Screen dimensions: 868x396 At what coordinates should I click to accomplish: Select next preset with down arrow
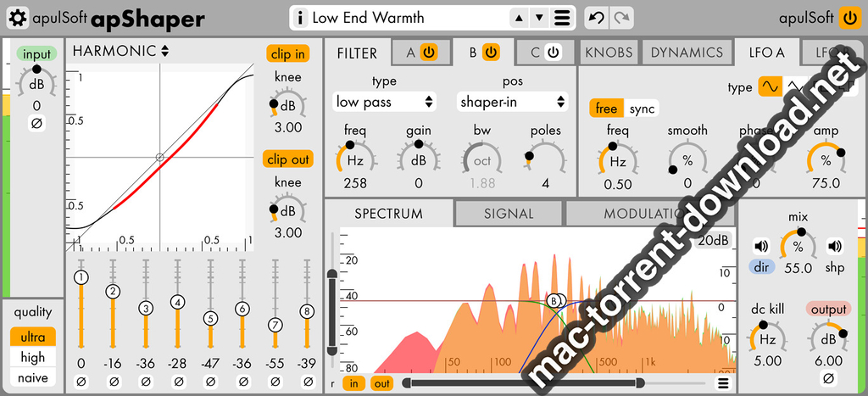pos(540,18)
